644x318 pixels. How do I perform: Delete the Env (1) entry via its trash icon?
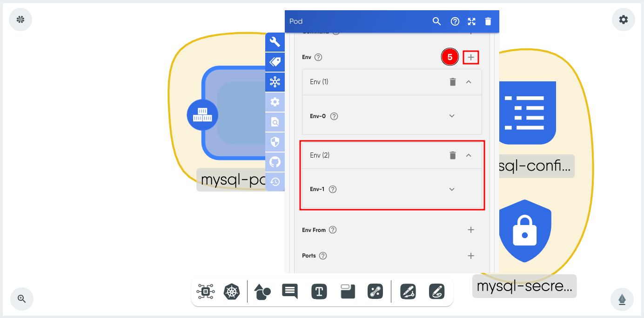(452, 81)
